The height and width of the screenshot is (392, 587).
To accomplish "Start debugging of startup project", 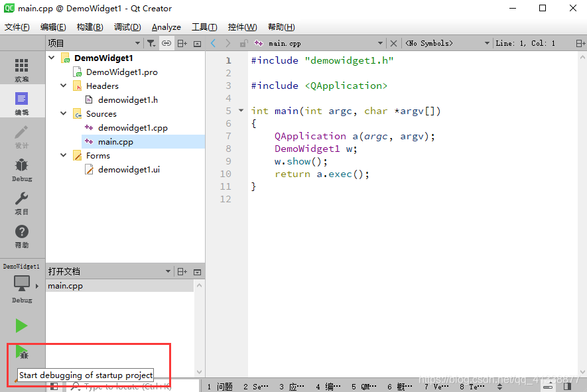I will [x=22, y=352].
